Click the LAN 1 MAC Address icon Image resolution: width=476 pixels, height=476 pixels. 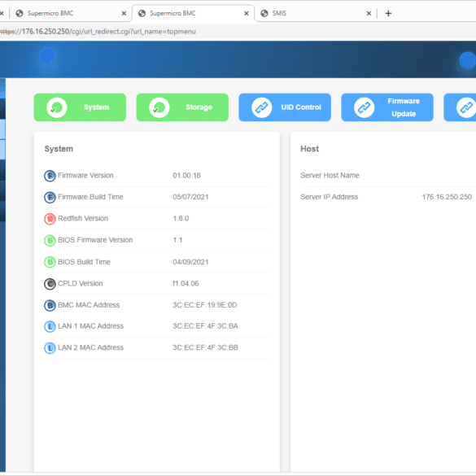point(50,326)
